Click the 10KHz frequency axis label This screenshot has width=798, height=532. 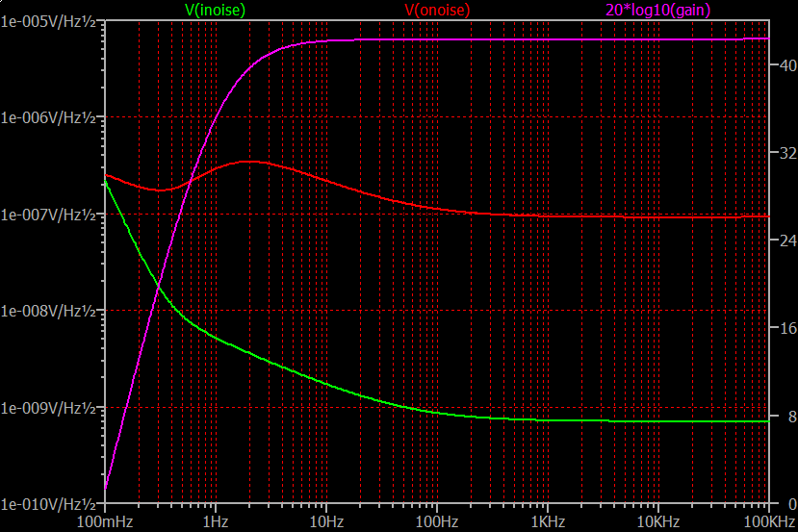(658, 521)
